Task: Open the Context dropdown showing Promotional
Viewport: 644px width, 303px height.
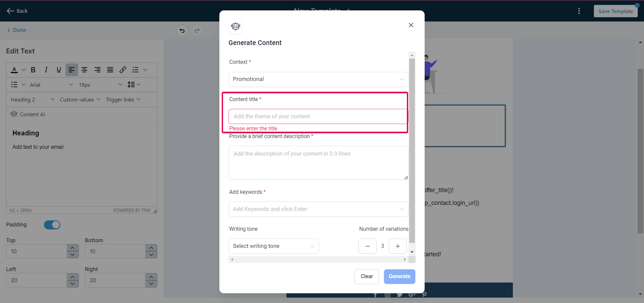Action: (318, 79)
